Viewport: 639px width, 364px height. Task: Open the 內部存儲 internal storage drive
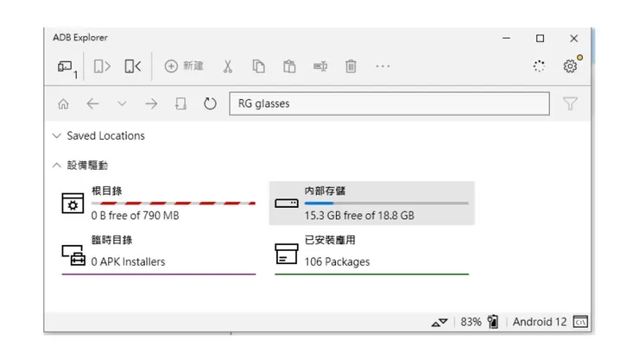point(371,204)
